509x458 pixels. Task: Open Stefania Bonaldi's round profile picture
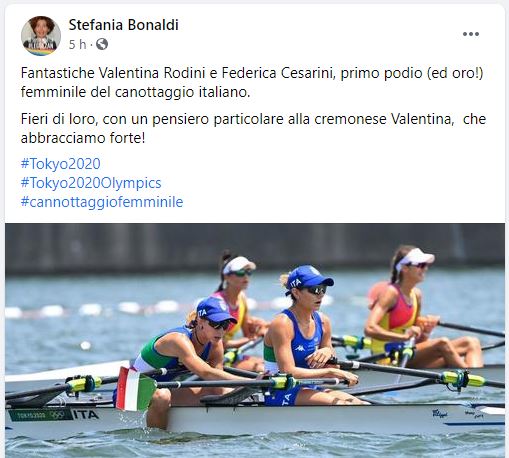coord(41,36)
